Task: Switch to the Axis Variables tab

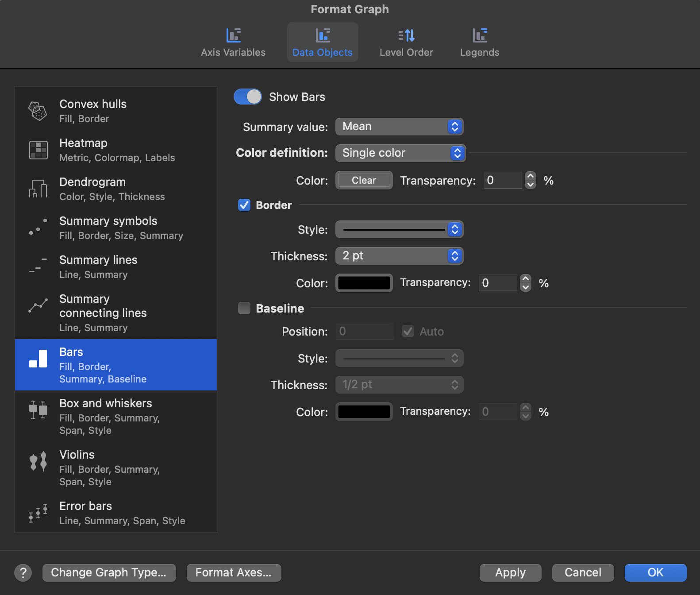Action: [233, 42]
